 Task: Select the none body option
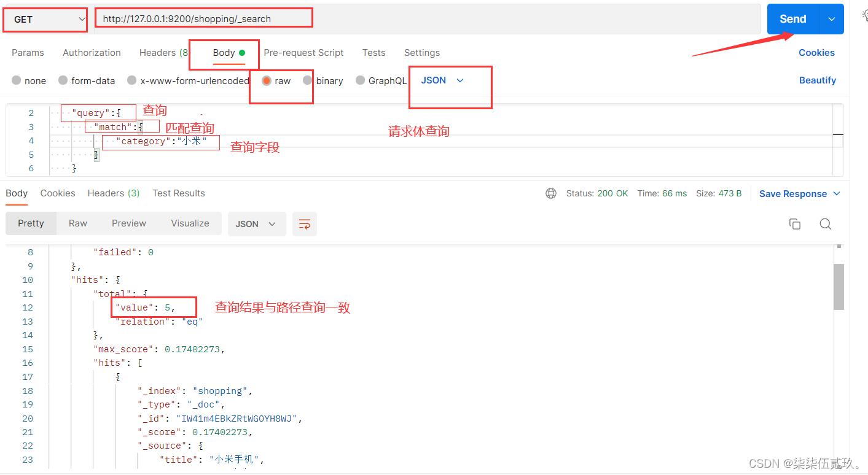[x=29, y=80]
